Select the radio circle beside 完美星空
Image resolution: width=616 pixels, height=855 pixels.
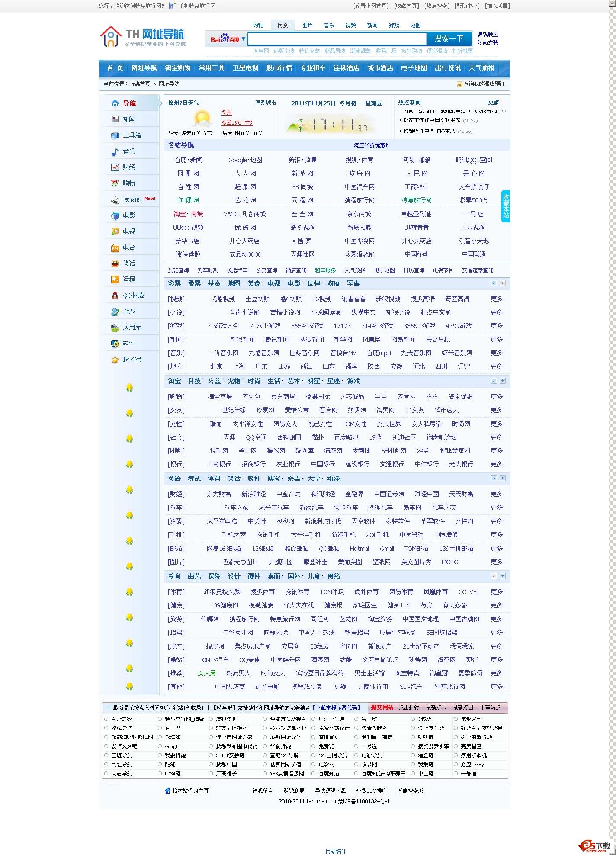[456, 746]
